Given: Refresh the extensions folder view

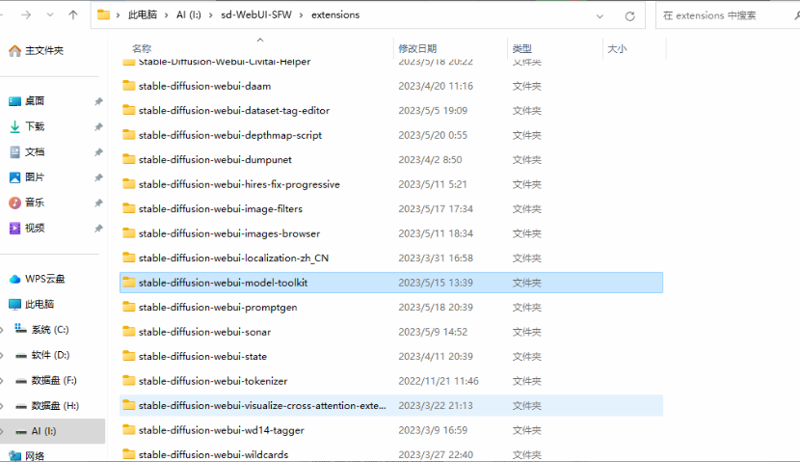Looking at the screenshot, I should [x=630, y=16].
